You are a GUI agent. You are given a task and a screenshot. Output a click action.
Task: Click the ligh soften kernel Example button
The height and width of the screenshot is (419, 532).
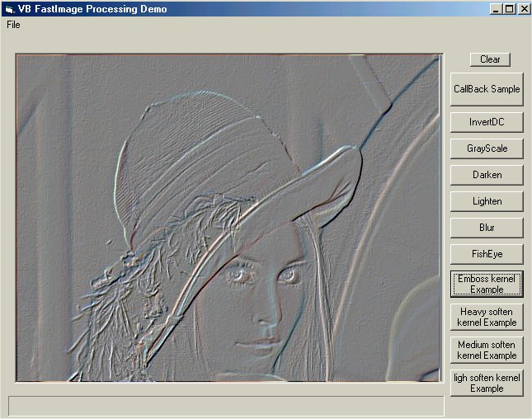coord(487,383)
